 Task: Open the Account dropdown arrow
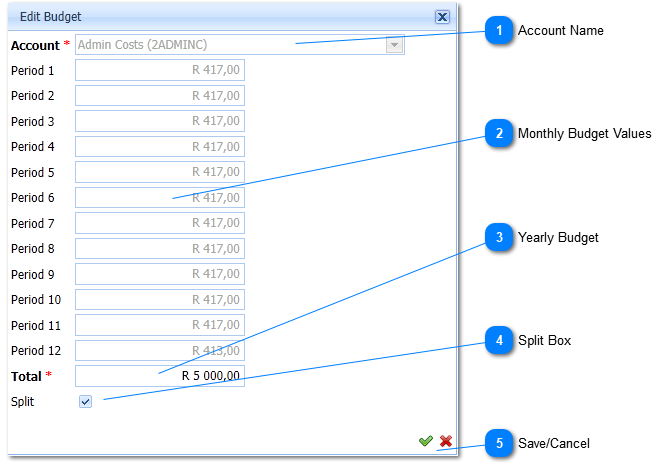pos(394,45)
